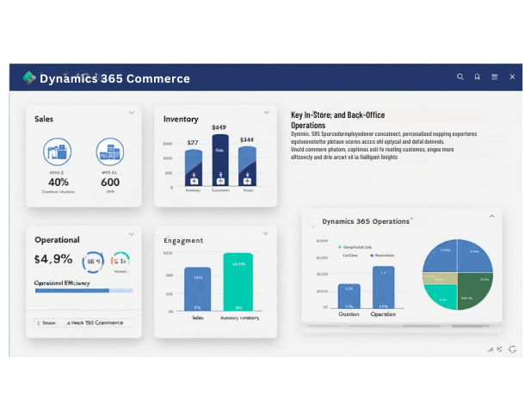Select the $449 dark blue Inventory bar

click(220, 160)
